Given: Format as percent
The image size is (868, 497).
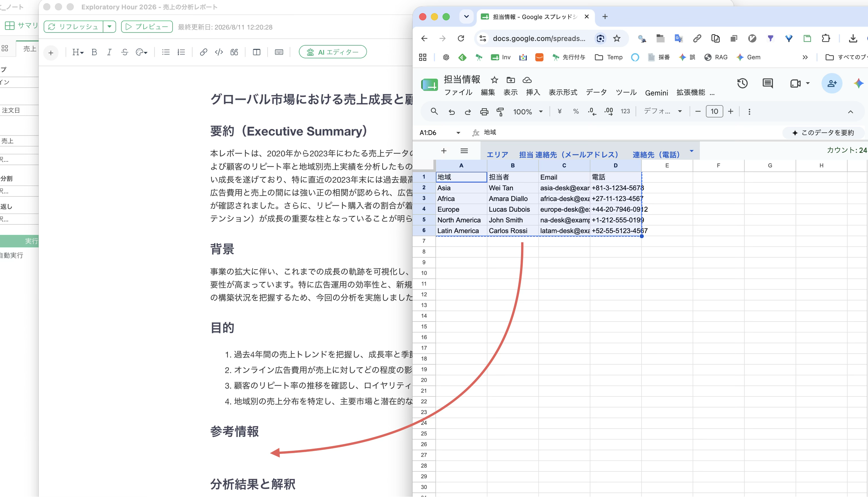Looking at the screenshot, I should point(576,112).
